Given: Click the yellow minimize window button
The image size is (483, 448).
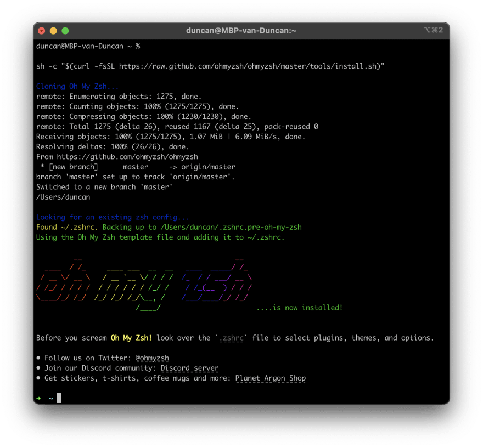Looking at the screenshot, I should click(53, 31).
